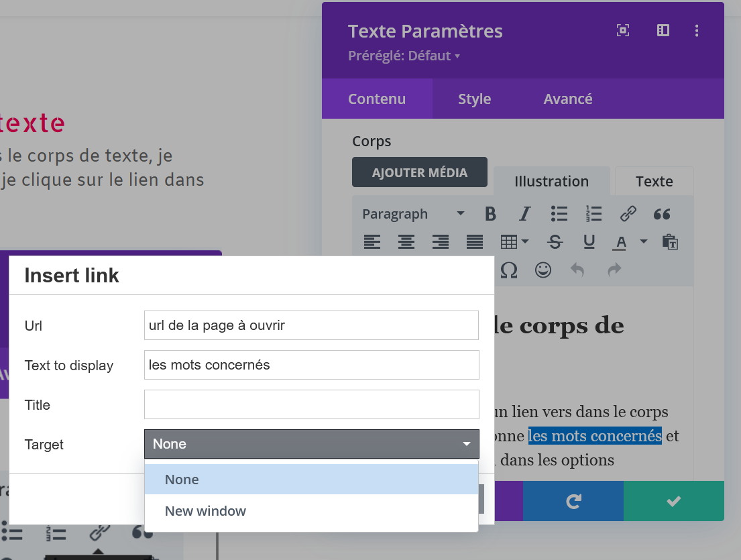
Task: Save changes with green checkmark button
Action: coord(673,501)
